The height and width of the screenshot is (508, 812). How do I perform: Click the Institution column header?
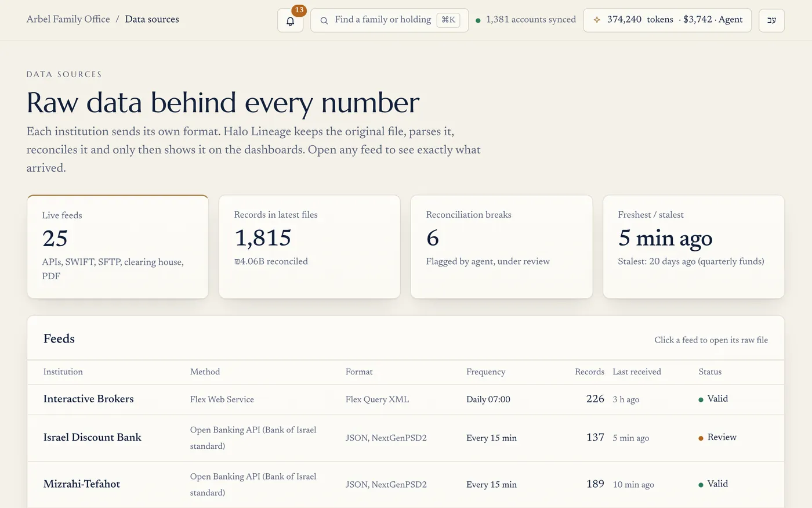point(63,372)
